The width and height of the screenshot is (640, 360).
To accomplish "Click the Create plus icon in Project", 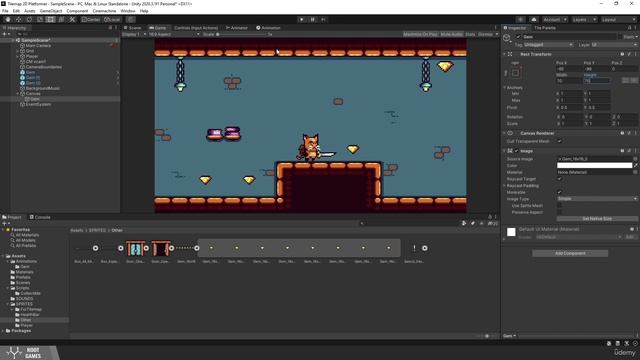I will pyautogui.click(x=4, y=223).
